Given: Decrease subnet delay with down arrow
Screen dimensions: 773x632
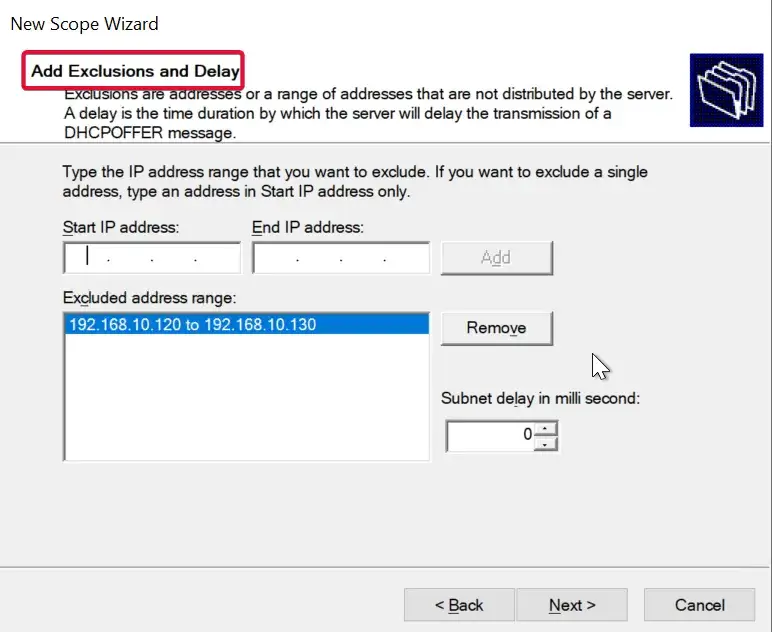Looking at the screenshot, I should point(545,443).
